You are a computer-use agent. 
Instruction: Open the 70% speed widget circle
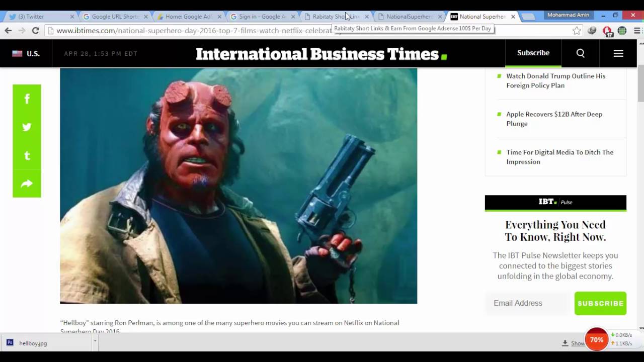597,340
